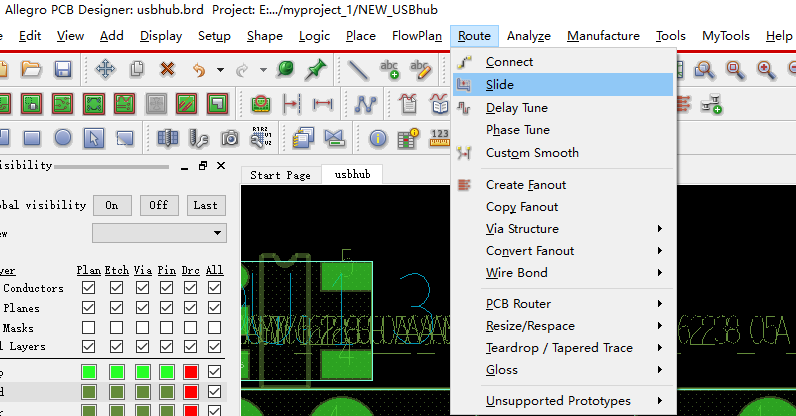Open the Redo history dropdown arrow
This screenshot has width=796, height=416.
pos(263,70)
